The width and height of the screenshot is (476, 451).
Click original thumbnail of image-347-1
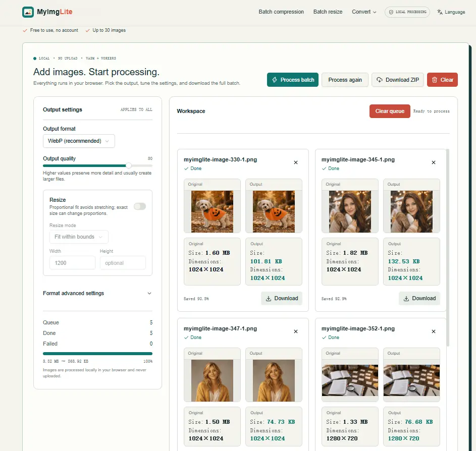(212, 381)
